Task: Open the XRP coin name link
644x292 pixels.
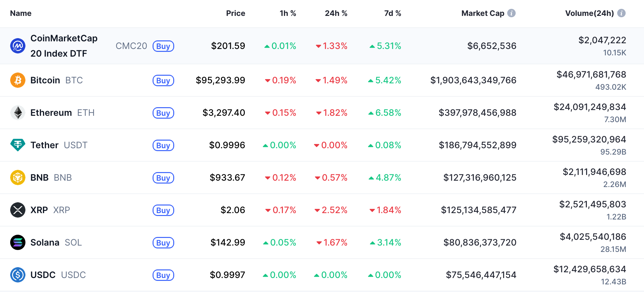Action: 39,210
